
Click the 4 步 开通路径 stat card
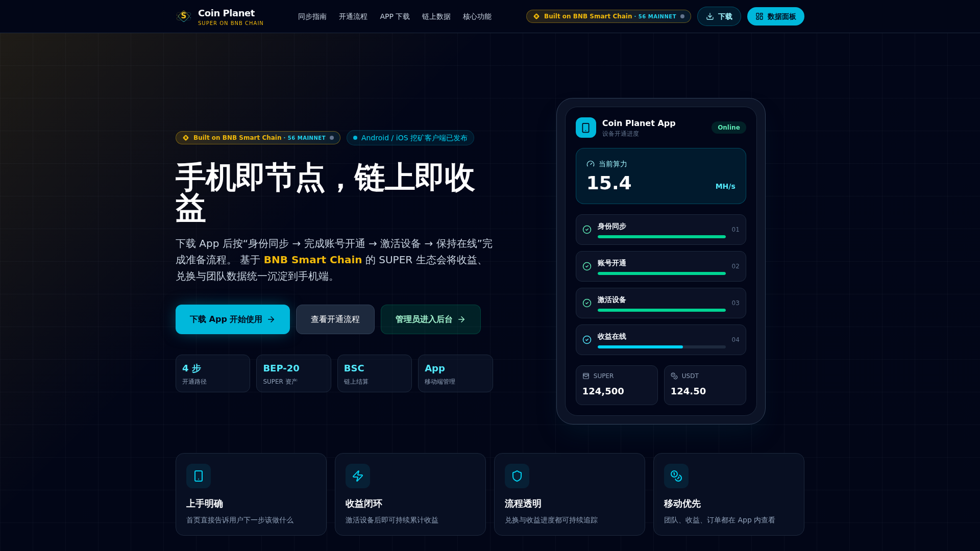213,373
